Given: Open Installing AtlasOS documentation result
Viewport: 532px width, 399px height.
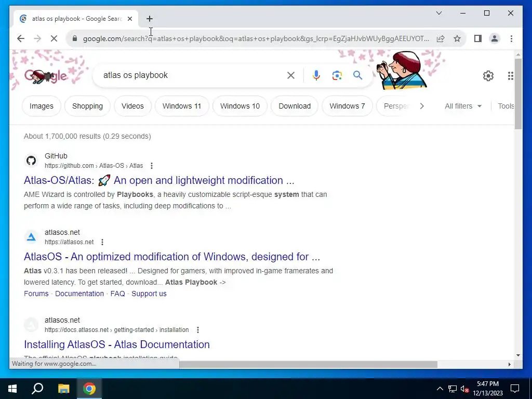Looking at the screenshot, I should [x=117, y=344].
